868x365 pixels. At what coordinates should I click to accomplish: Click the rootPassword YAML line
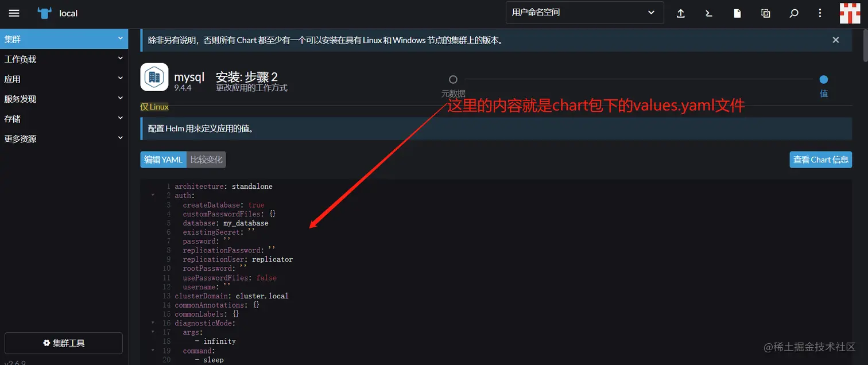pos(215,269)
